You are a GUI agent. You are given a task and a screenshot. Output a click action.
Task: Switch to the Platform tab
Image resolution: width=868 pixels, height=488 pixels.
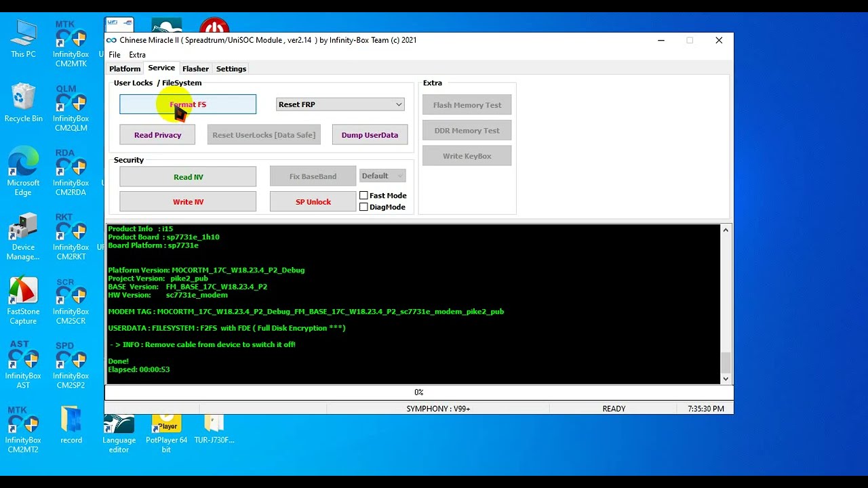125,68
